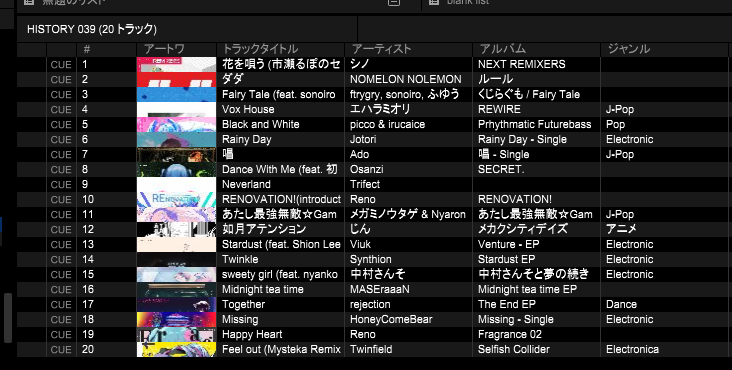This screenshot has width=732, height=370.
Task: Select artwork thumbnail for あたし最強無敵☆Gam
Action: tap(176, 214)
